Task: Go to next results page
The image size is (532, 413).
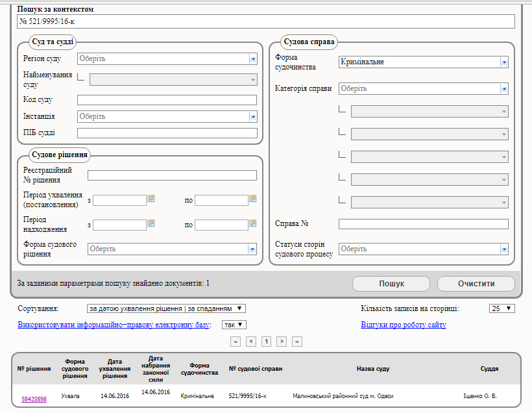Action: [282, 341]
